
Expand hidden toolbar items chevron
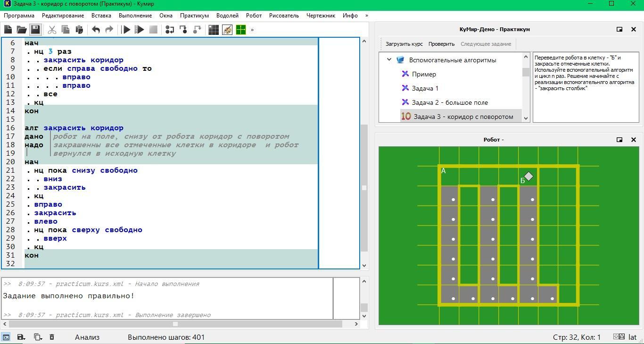tap(252, 30)
